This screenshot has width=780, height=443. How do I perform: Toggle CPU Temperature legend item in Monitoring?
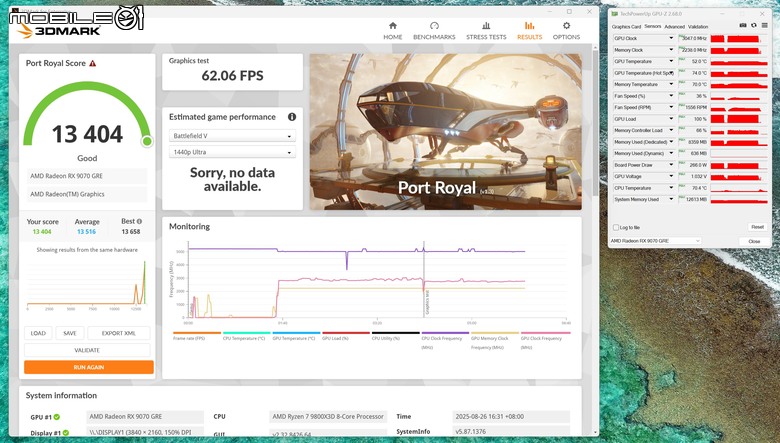(x=247, y=337)
